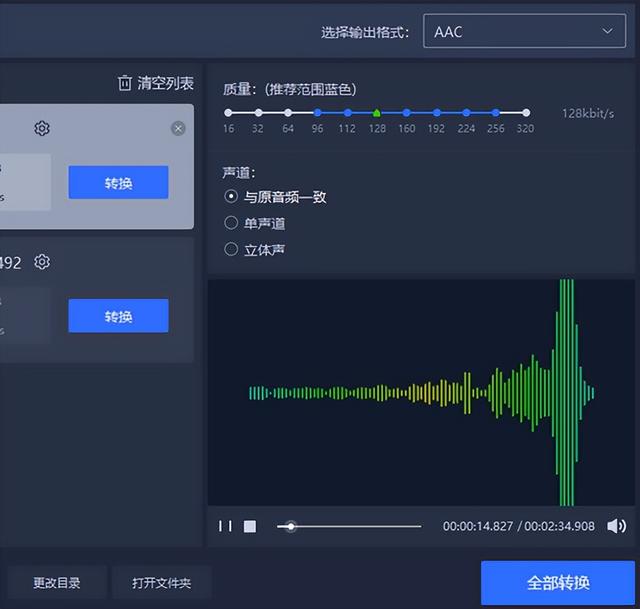The image size is (640, 609).
Task: Click 打开文件夹 to open folder
Action: point(161,582)
